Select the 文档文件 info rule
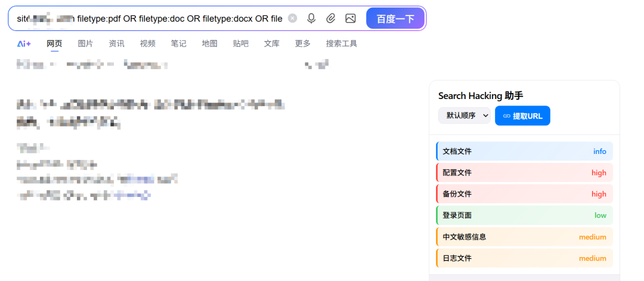 point(525,151)
